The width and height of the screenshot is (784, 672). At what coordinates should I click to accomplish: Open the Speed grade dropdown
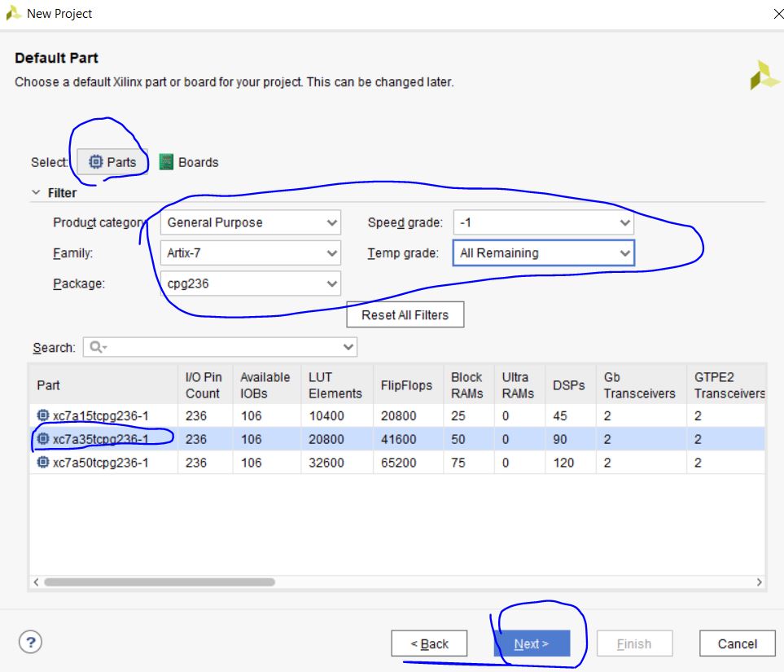(543, 222)
